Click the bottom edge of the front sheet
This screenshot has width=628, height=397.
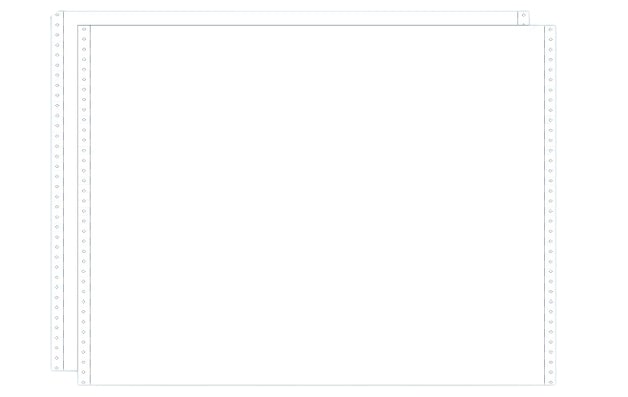(316, 385)
